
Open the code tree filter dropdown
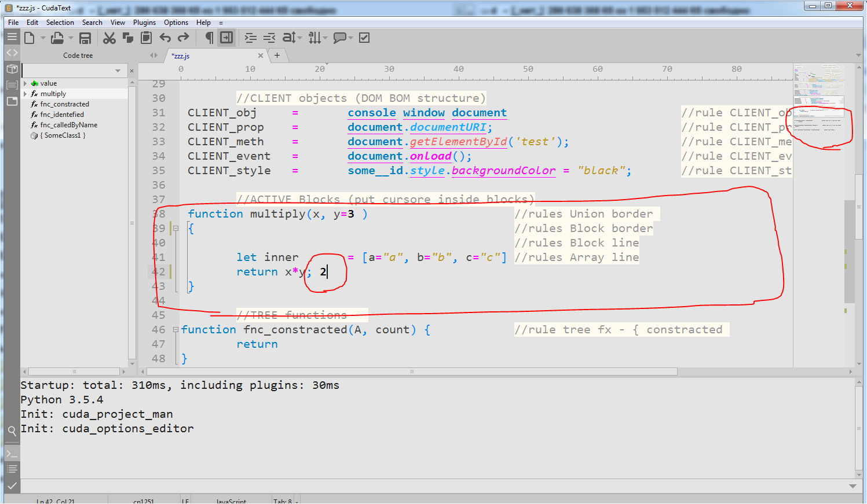pyautogui.click(x=118, y=71)
